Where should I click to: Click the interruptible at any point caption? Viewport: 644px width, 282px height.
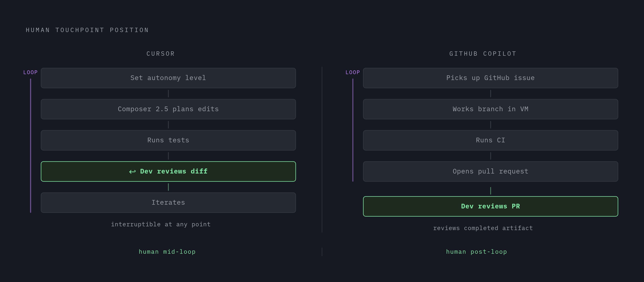coord(161,224)
